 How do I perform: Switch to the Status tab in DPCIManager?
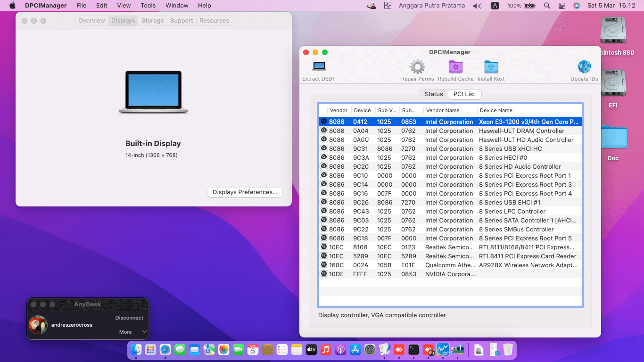click(434, 94)
